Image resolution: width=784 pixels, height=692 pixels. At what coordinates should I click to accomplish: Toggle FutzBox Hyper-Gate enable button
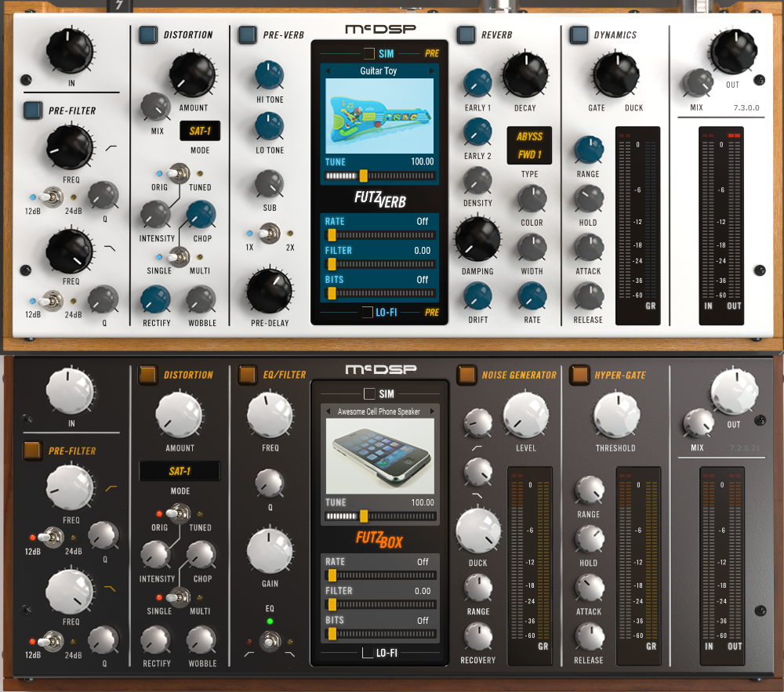[x=579, y=375]
